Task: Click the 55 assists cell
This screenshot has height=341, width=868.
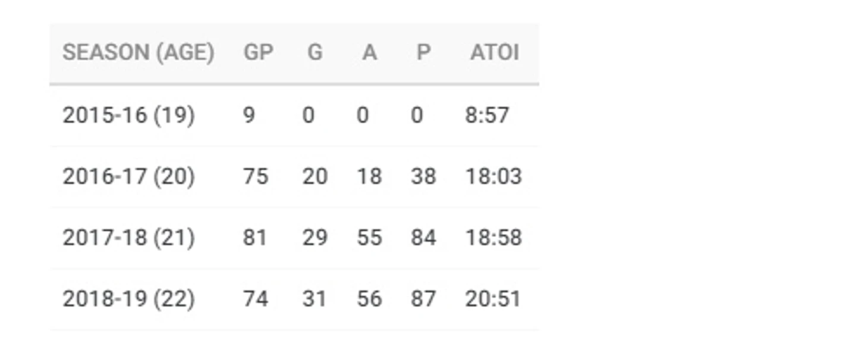Action: pos(369,238)
